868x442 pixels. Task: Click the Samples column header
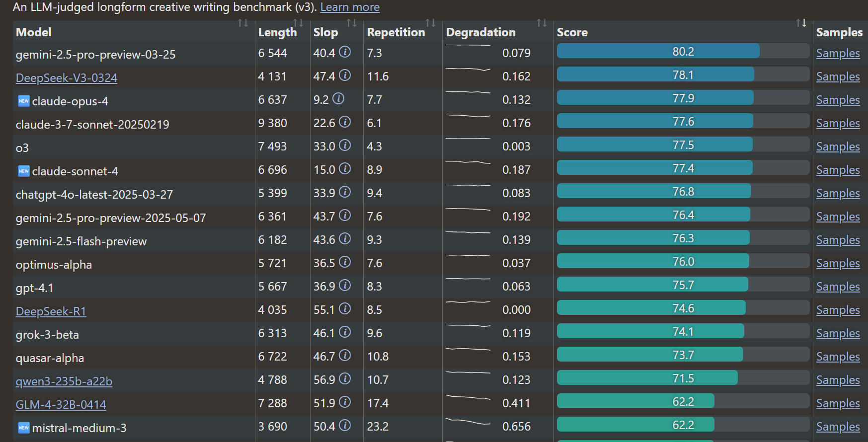tap(840, 32)
